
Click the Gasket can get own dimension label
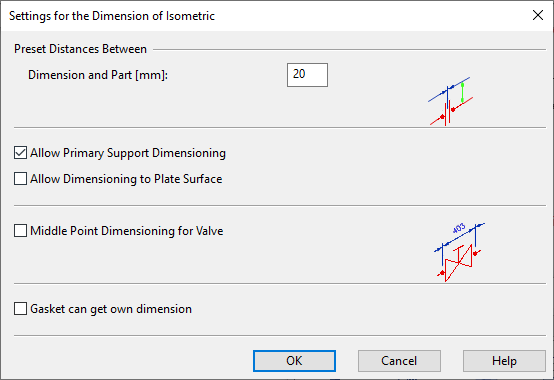(x=111, y=309)
